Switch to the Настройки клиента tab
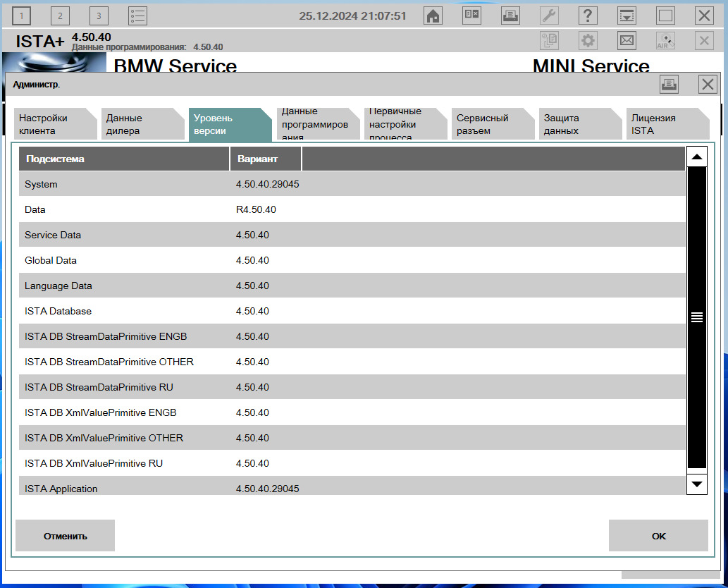Screen dimensions: 728x588 pyautogui.click(x=51, y=124)
